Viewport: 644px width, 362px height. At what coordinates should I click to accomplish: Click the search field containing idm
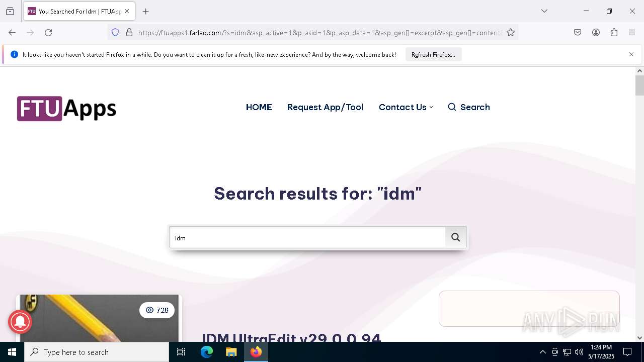pyautogui.click(x=307, y=238)
